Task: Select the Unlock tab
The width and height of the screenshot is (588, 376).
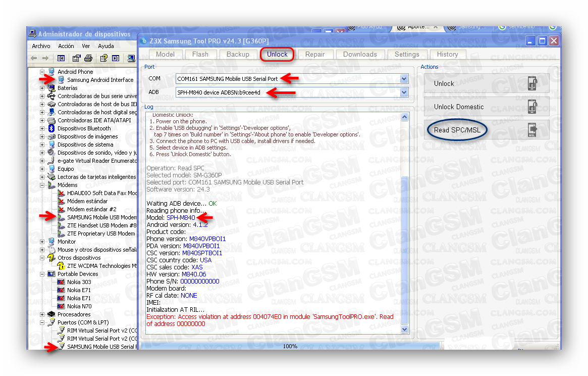Action: 277,55
